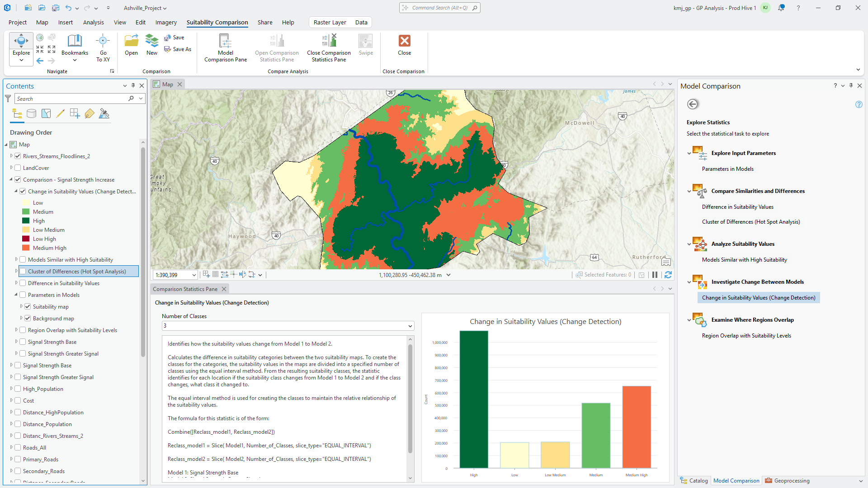Screen dimensions: 868x488
Task: Click the previous extent arrow
Action: coord(40,61)
